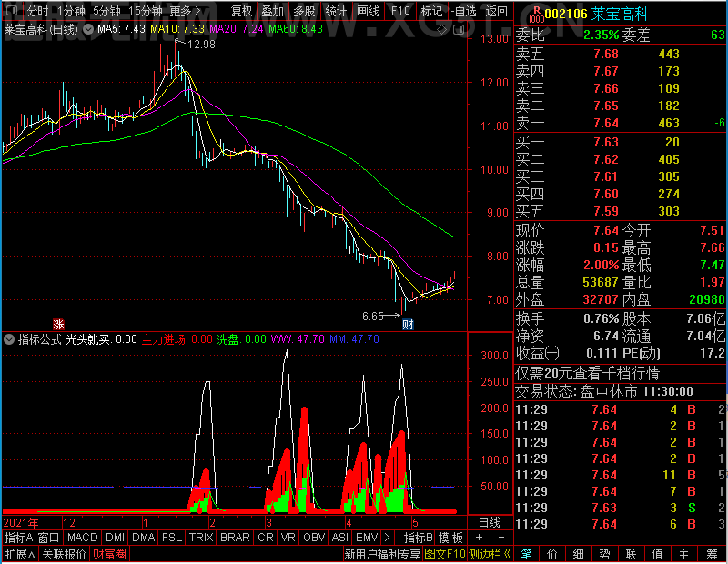Select the 势 trend tab
The image size is (728, 564).
(604, 554)
